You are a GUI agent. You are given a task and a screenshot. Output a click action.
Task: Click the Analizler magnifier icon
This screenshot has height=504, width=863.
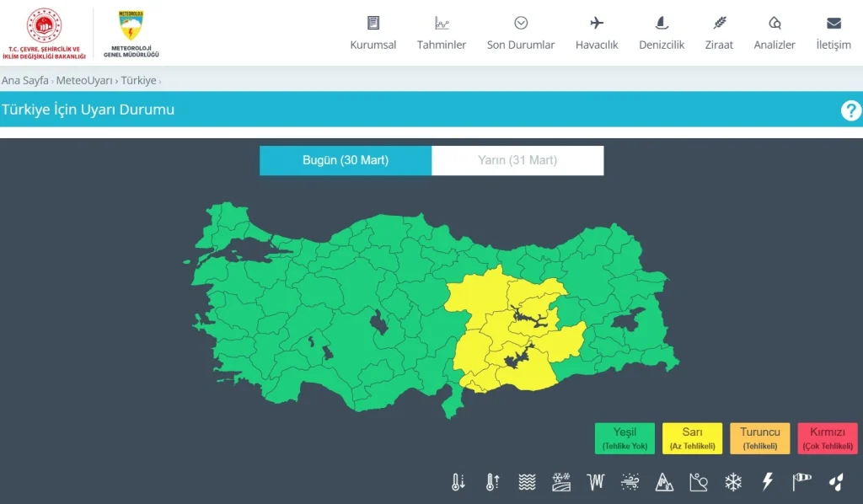[775, 23]
